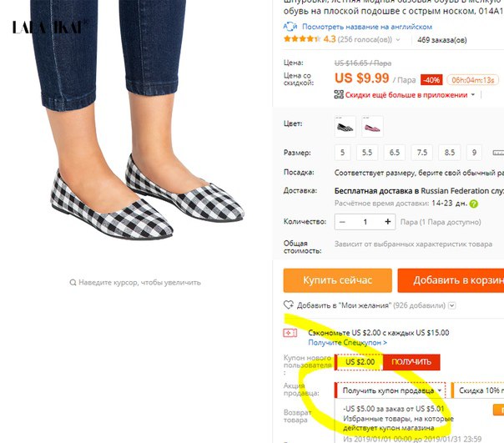Expand the ratings breakdown arrow
Image resolution: width=504 pixels, height=443 pixels.
tap(398, 40)
